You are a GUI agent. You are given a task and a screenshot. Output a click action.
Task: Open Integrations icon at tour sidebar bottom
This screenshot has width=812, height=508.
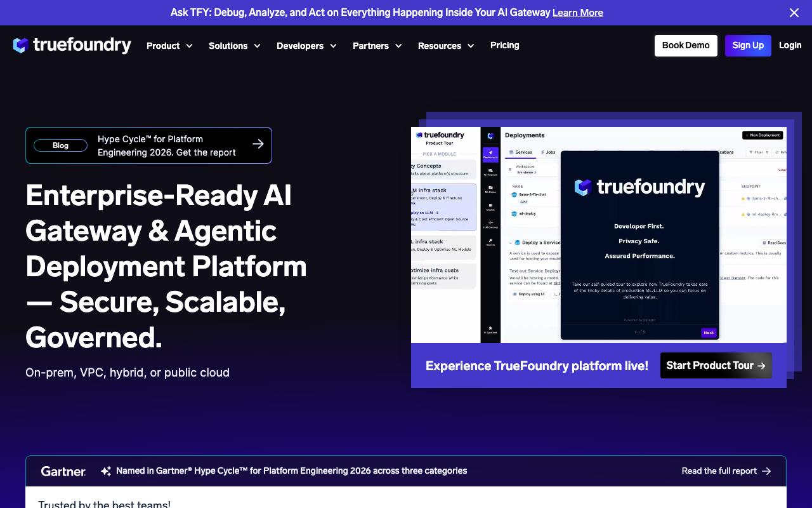pyautogui.click(x=490, y=330)
